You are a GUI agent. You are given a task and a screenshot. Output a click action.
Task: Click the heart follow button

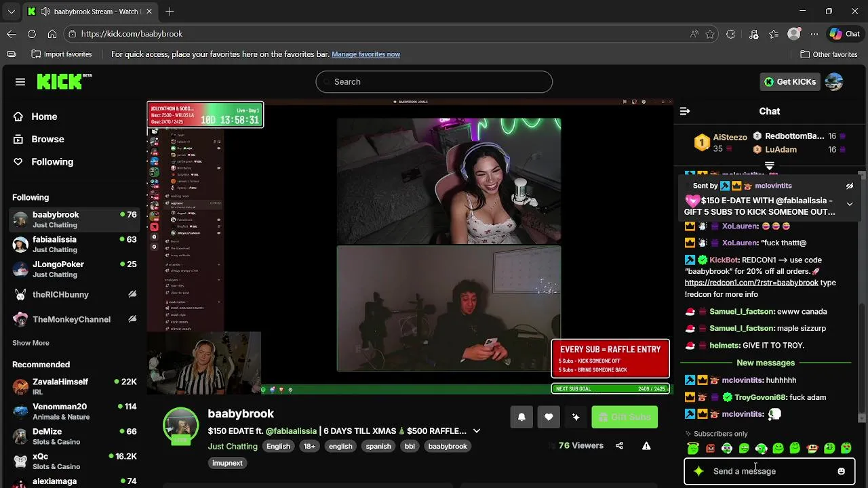[x=549, y=417]
